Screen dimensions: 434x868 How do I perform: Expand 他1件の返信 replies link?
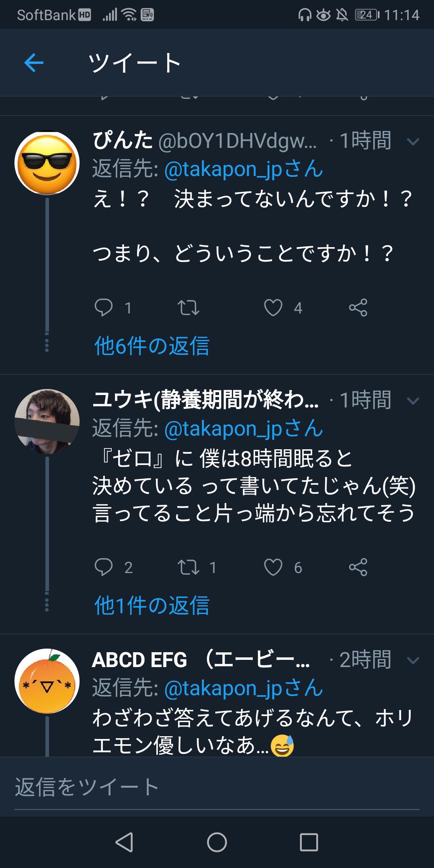click(x=152, y=606)
